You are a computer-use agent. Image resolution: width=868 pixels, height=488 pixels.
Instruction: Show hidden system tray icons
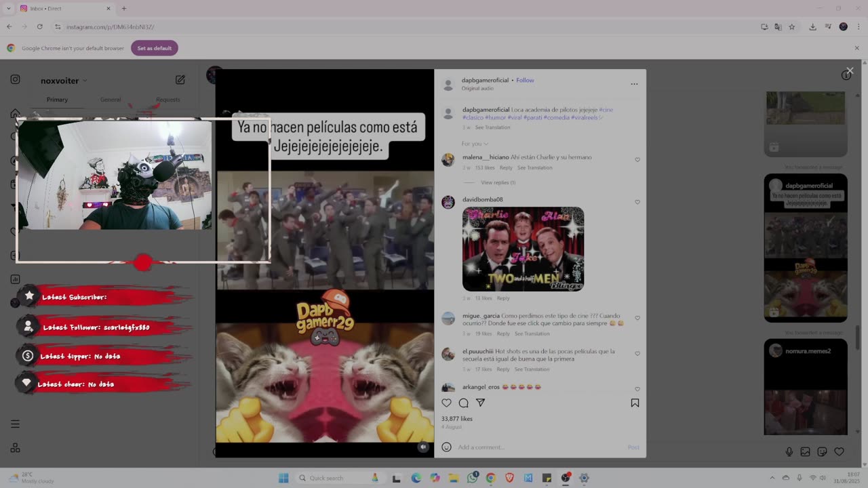(x=772, y=478)
